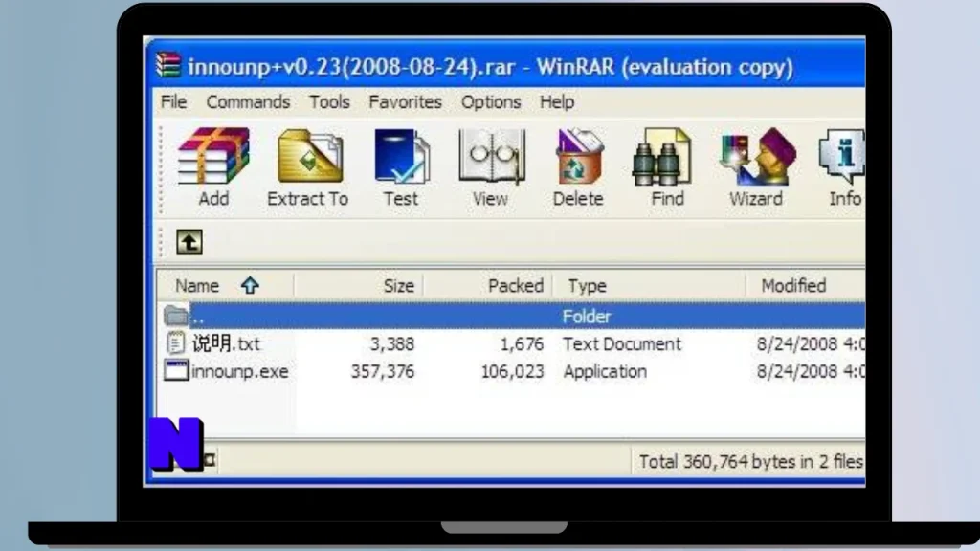
Task: Select the innounp.exe file name
Action: point(240,371)
